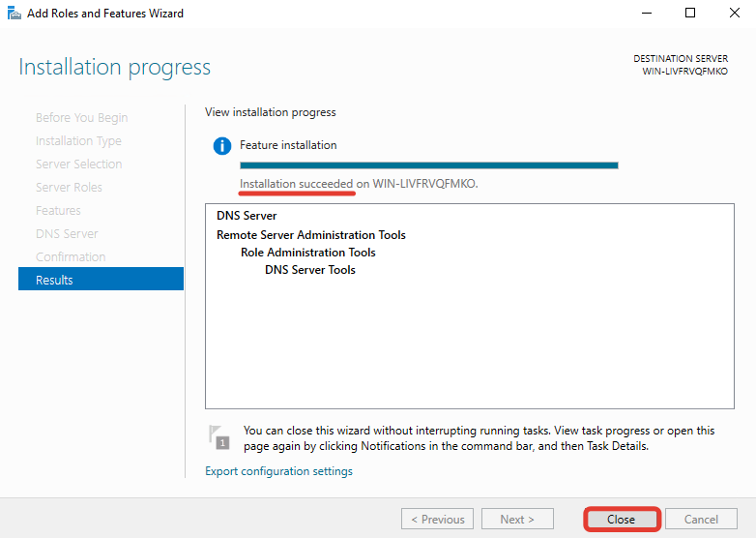Minimize the wizard window
This screenshot has width=756, height=538.
coord(647,13)
